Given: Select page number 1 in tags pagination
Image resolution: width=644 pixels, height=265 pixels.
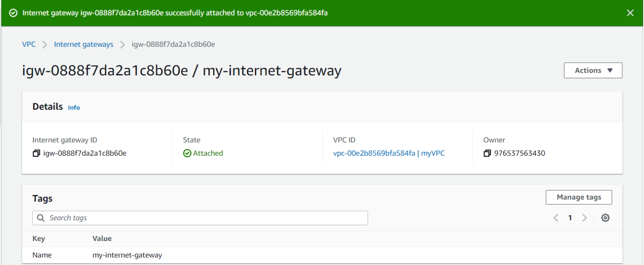Looking at the screenshot, I should [x=570, y=218].
